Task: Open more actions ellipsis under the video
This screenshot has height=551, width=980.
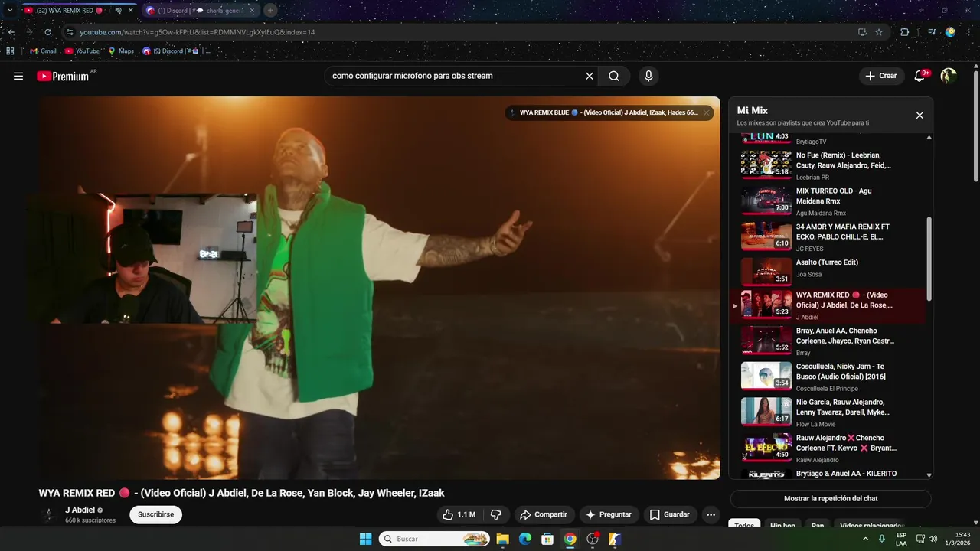Action: click(711, 514)
